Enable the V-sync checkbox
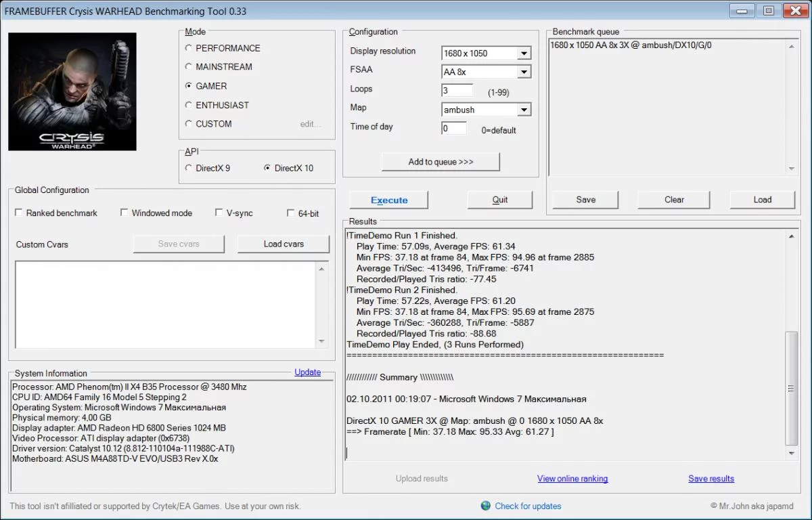 pyautogui.click(x=219, y=213)
